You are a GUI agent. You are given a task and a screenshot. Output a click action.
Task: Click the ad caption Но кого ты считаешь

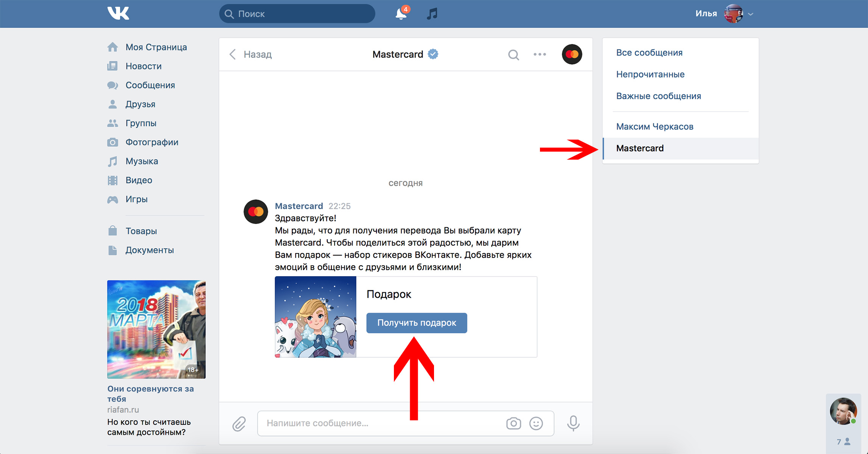click(x=149, y=427)
